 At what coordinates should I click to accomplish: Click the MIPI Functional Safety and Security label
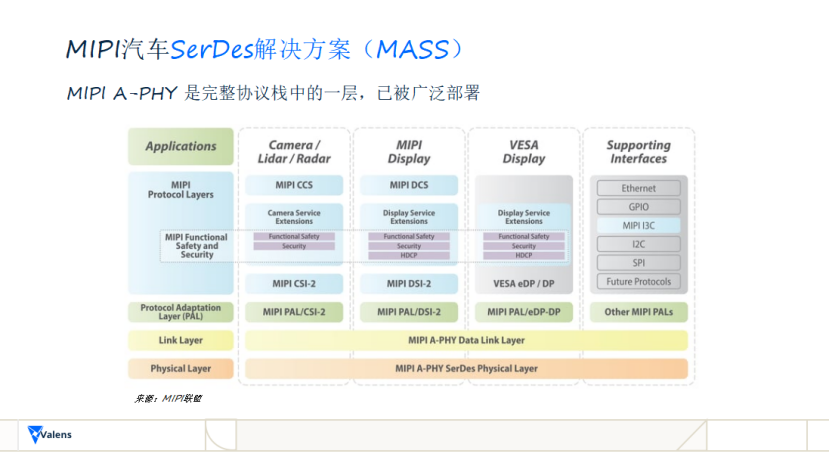click(x=196, y=246)
